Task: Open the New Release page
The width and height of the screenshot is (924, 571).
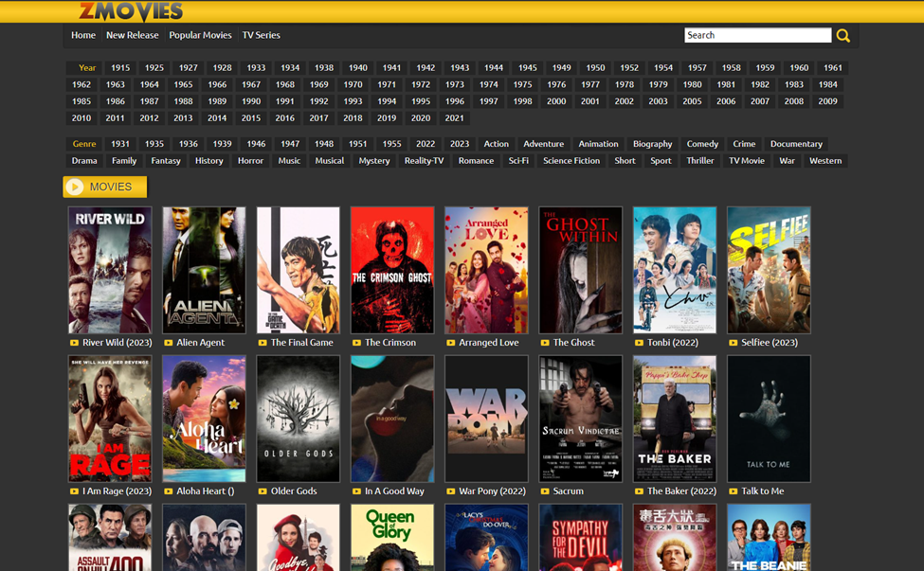Action: click(133, 35)
